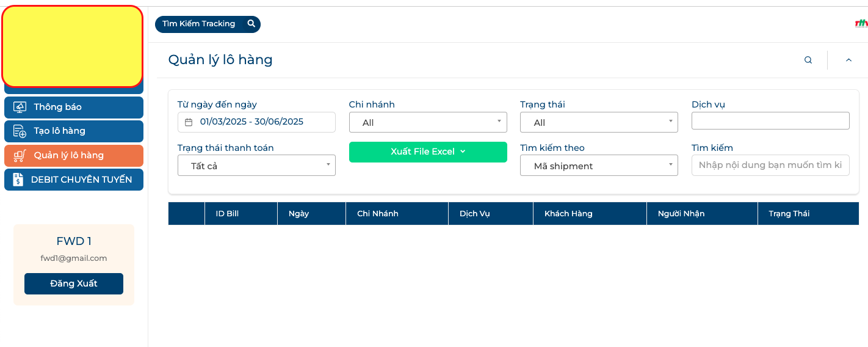Click the Dịch vụ input field
Screen dimensions: 868x347
(x=770, y=121)
